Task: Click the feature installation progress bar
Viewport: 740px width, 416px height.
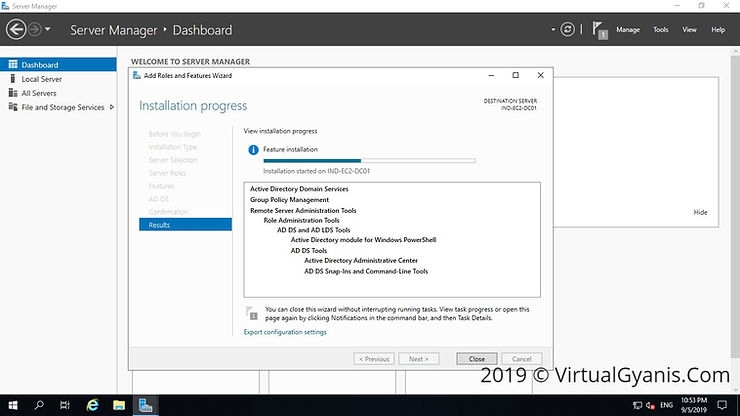Action: point(369,160)
